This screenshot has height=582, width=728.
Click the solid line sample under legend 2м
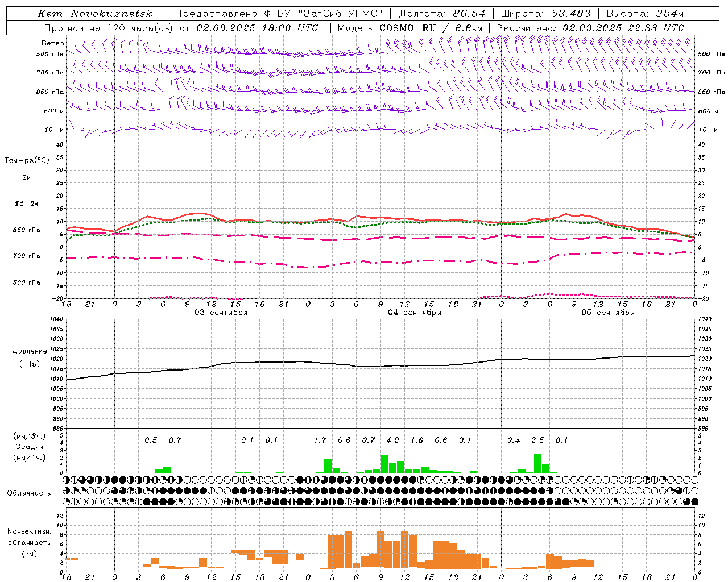[x=26, y=184]
